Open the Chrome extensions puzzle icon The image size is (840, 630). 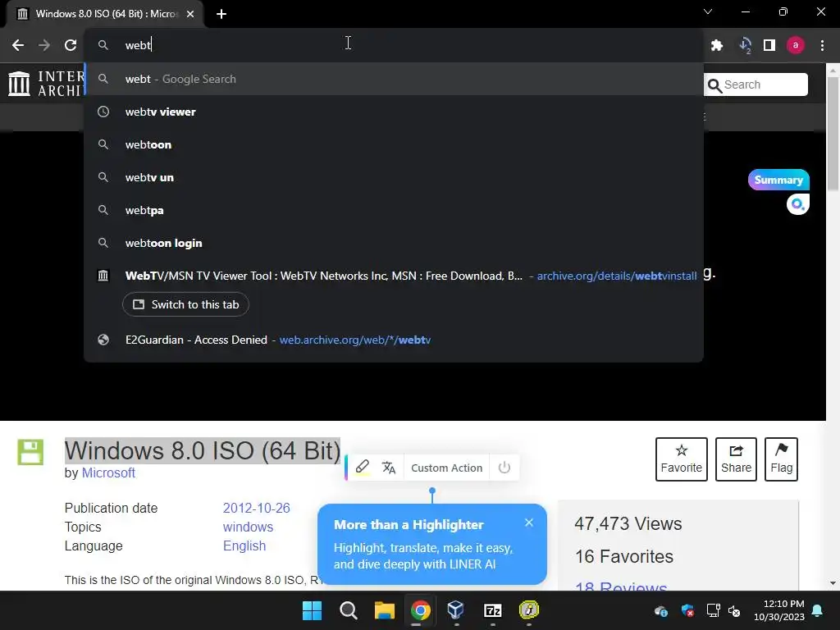717,46
